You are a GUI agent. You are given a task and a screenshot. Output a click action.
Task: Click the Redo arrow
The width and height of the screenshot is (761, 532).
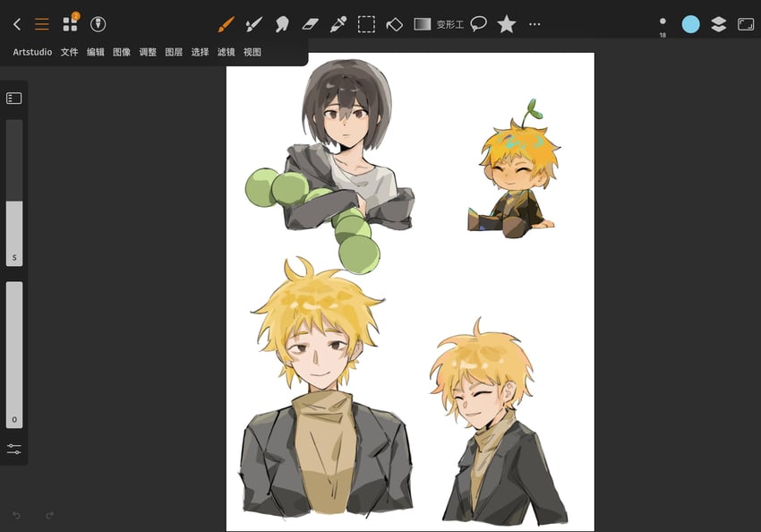49,515
